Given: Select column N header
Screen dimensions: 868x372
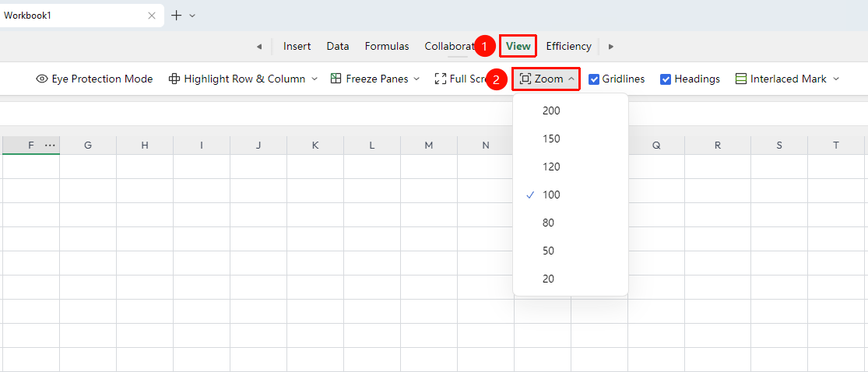Looking at the screenshot, I should pos(486,146).
